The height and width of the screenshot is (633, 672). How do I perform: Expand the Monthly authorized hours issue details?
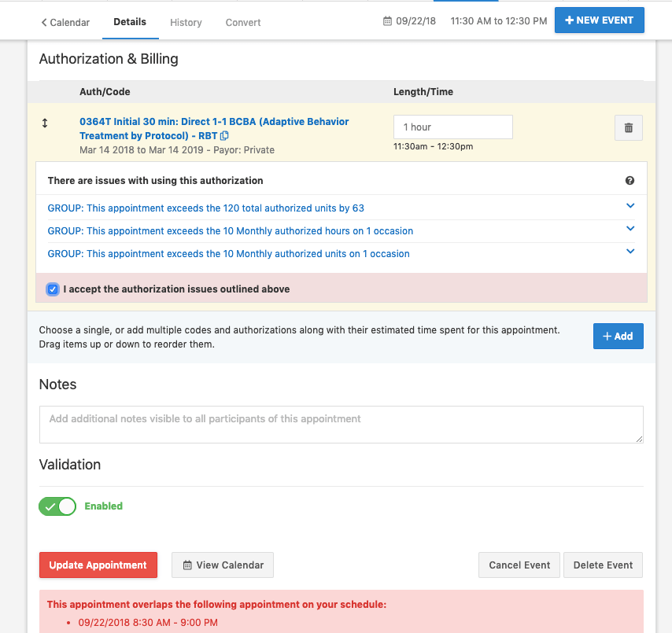pos(630,230)
